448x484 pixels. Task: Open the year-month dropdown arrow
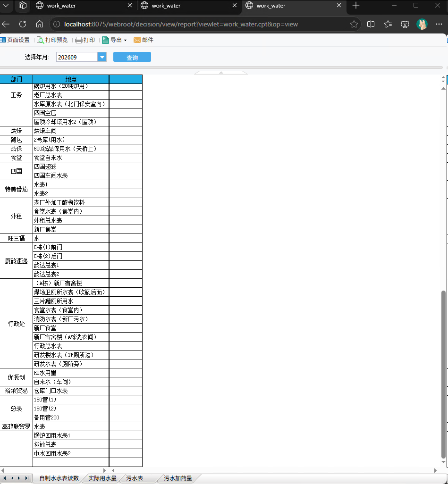point(102,57)
